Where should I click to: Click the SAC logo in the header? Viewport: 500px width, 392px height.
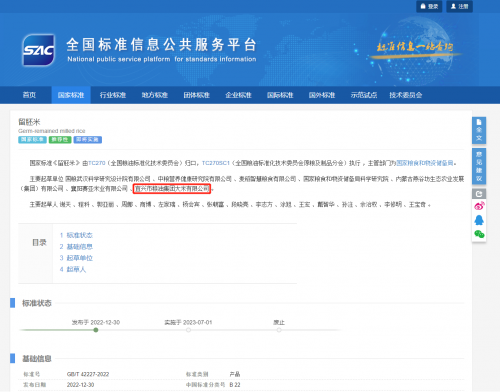(38, 50)
